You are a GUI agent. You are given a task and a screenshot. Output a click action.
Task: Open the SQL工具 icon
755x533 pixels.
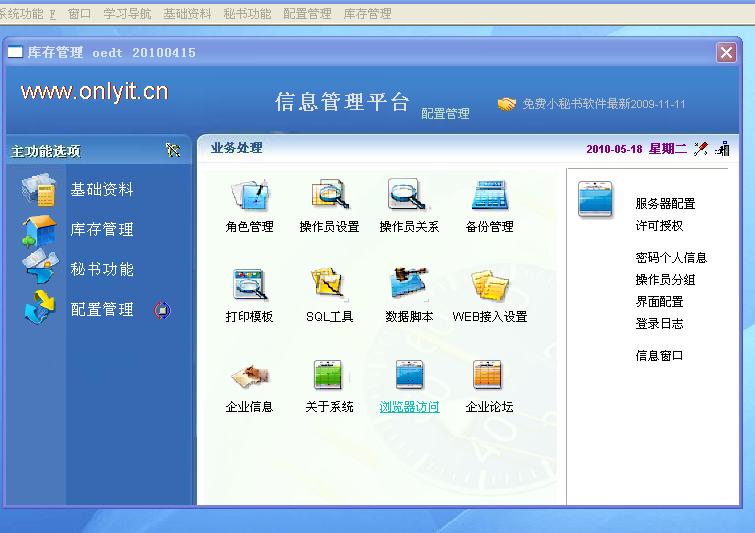329,286
